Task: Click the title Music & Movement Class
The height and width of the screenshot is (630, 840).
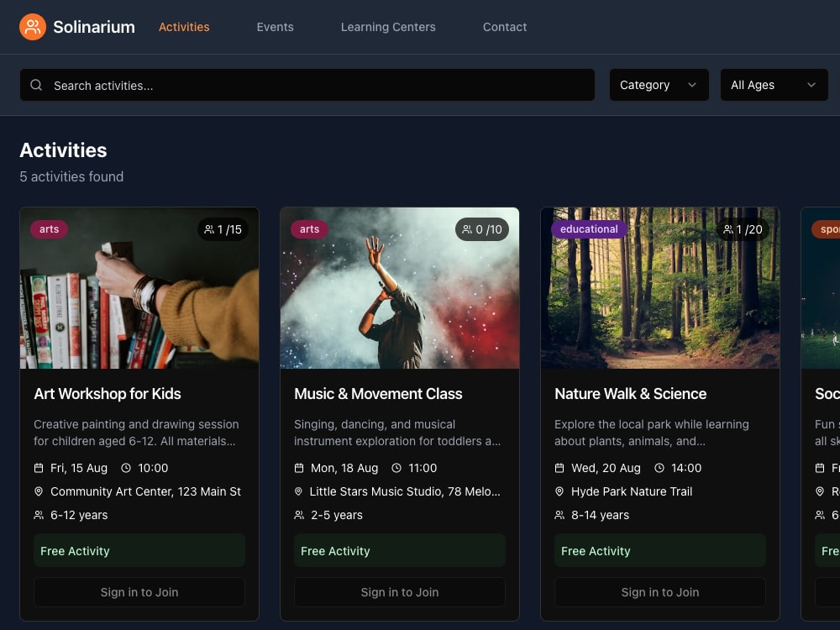Action: pyautogui.click(x=378, y=394)
